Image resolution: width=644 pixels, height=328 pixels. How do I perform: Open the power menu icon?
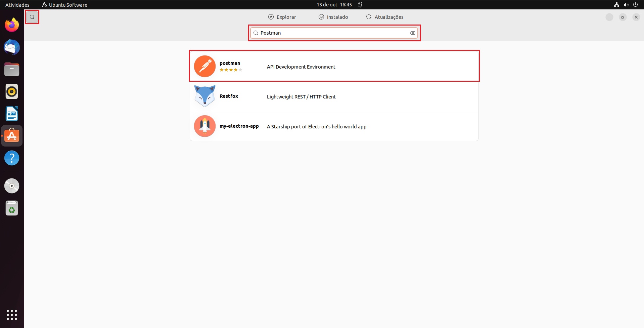(x=635, y=5)
